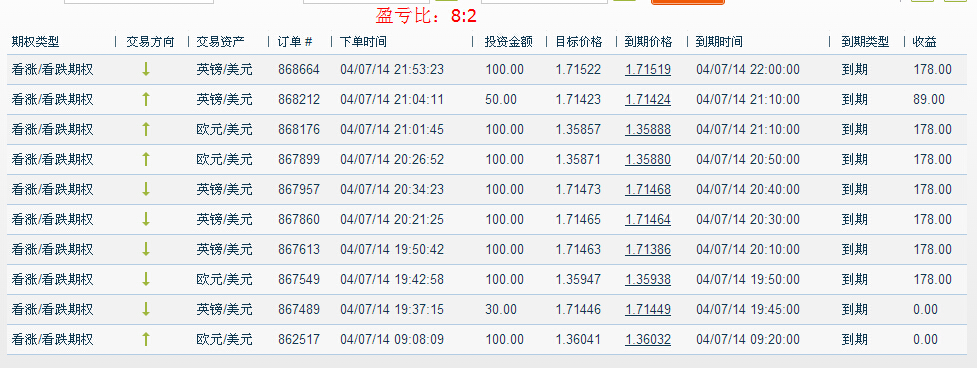Click the 盈亏比 8:2 label
This screenshot has width=977, height=368.
(x=426, y=16)
